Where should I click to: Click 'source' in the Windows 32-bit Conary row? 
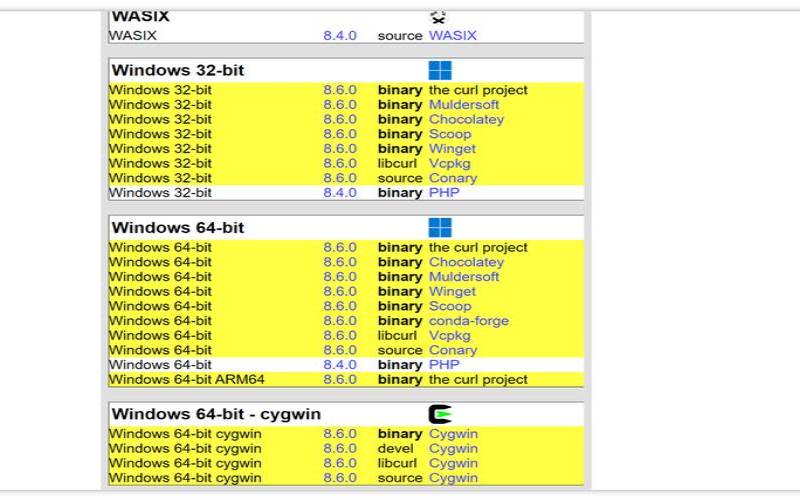[x=400, y=179]
